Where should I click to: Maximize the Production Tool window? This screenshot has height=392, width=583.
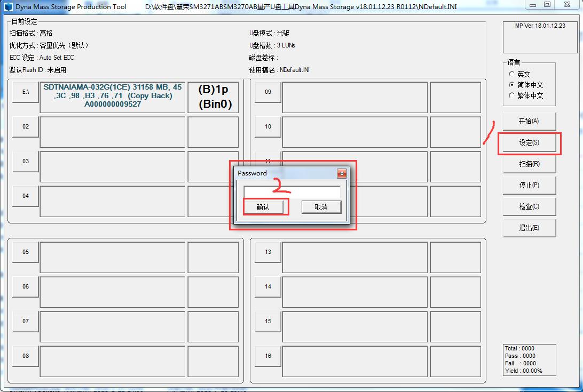pos(547,5)
